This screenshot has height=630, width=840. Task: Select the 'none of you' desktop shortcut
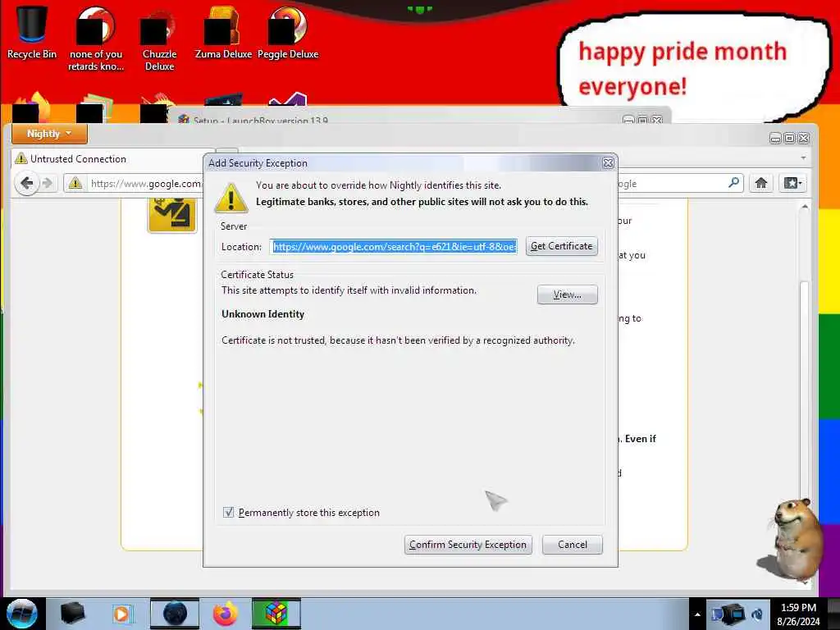click(95, 39)
